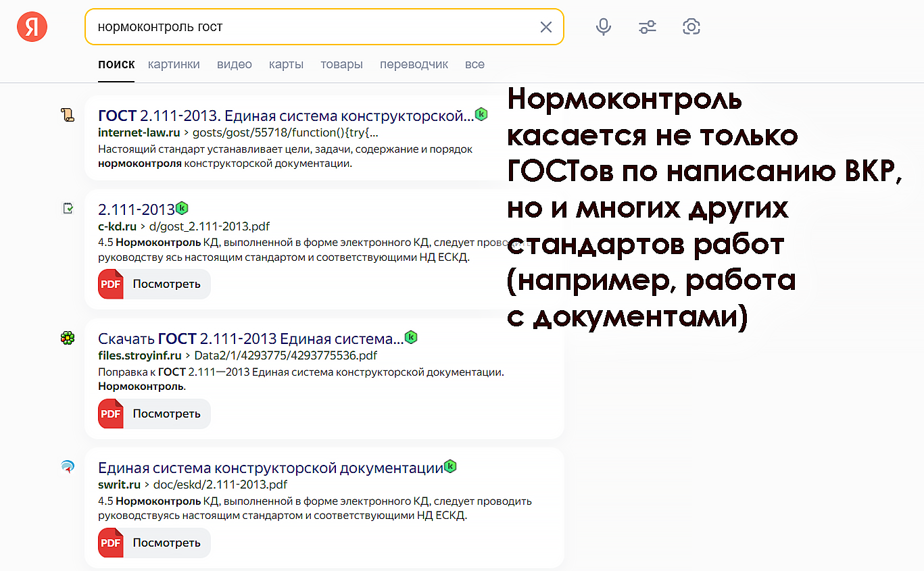Click PDF icon under swrit.ru result
This screenshot has height=571, width=924.
point(111,543)
